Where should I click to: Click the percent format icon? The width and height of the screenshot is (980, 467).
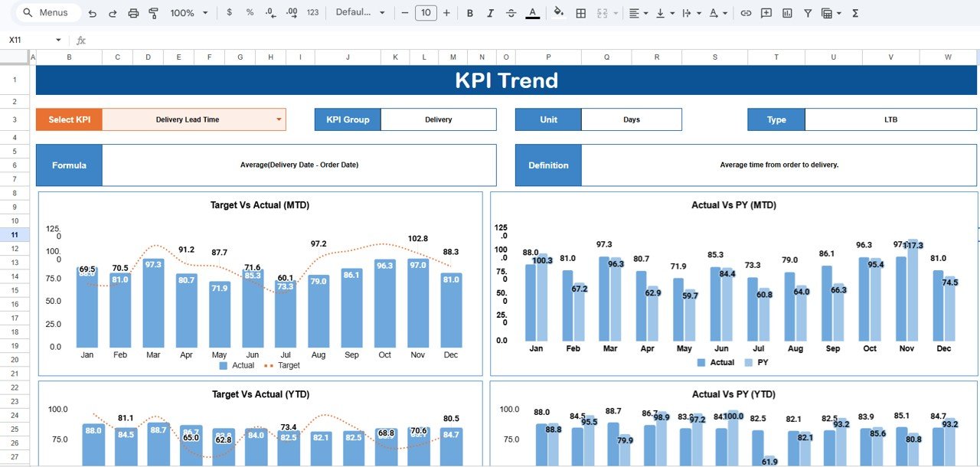(x=250, y=13)
